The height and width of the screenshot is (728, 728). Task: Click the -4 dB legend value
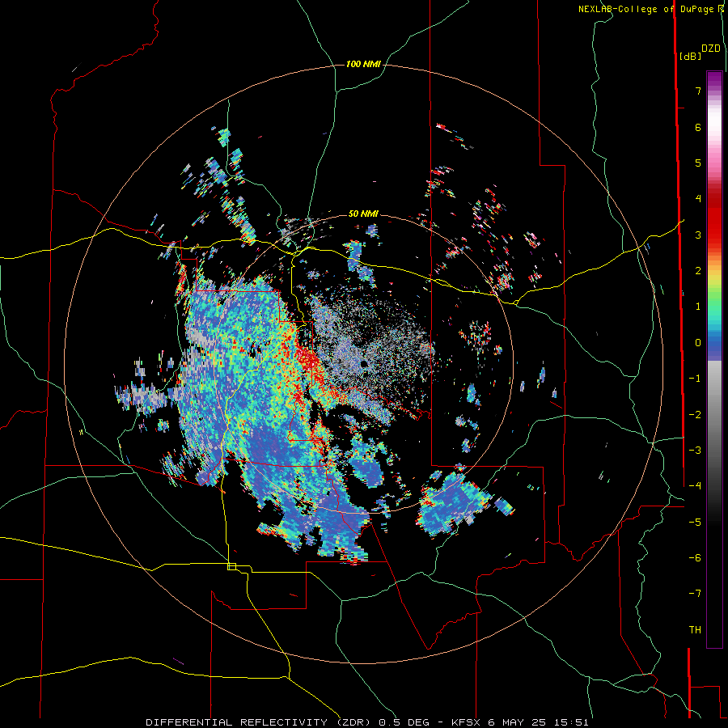pos(695,485)
